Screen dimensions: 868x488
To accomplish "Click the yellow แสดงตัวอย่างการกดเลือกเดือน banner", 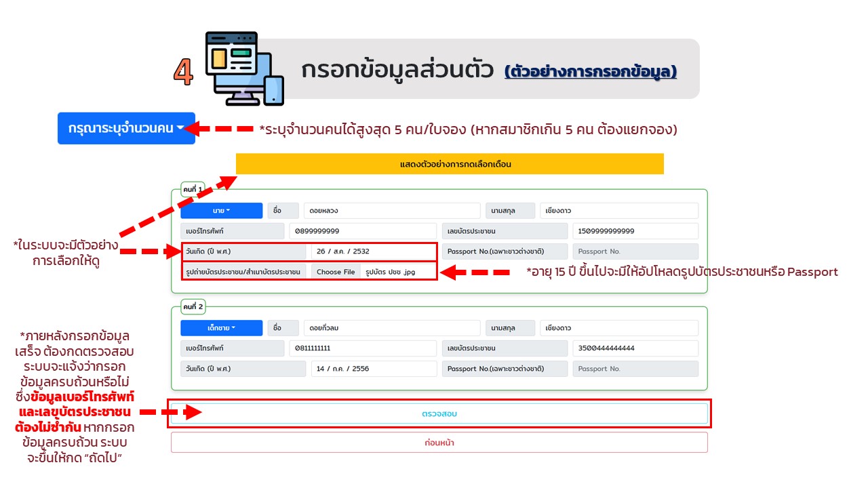I will pyautogui.click(x=449, y=164).
